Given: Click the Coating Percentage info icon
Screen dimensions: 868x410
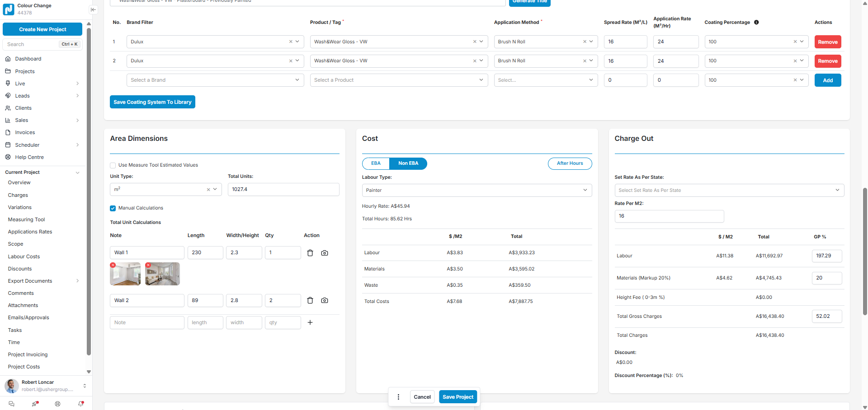Looking at the screenshot, I should tap(756, 22).
